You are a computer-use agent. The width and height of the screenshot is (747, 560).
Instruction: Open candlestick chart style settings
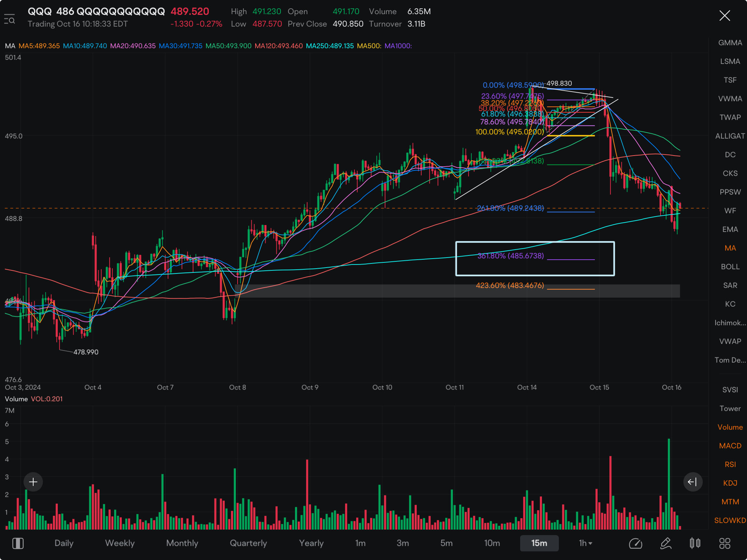click(x=695, y=543)
